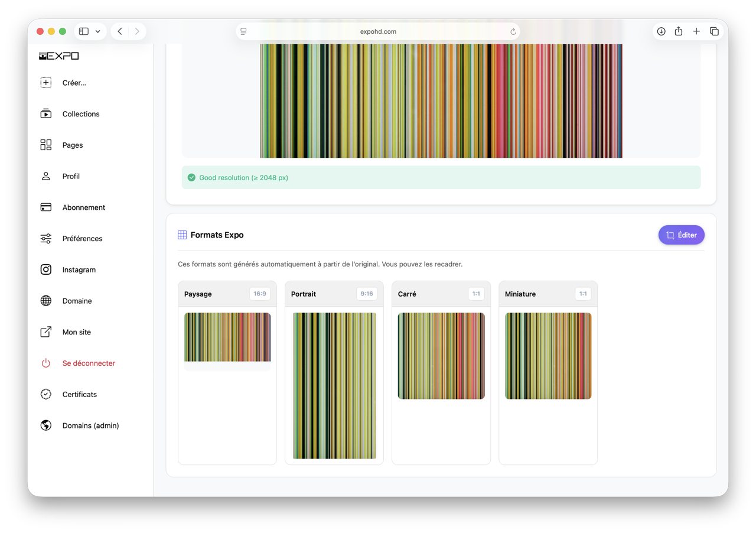
Task: Click the expohd.com address bar
Action: tap(378, 31)
